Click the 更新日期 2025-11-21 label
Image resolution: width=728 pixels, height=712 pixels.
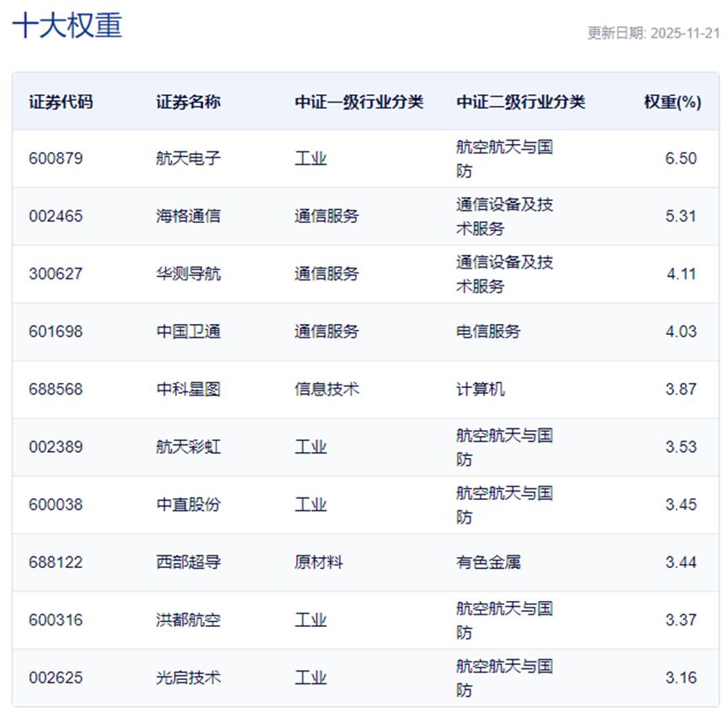point(653,34)
